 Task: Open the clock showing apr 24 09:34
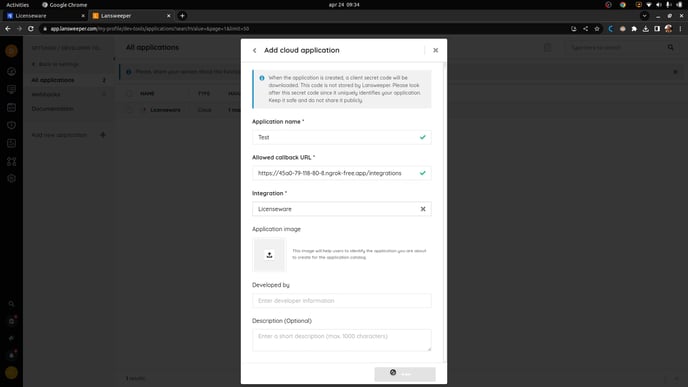click(344, 5)
